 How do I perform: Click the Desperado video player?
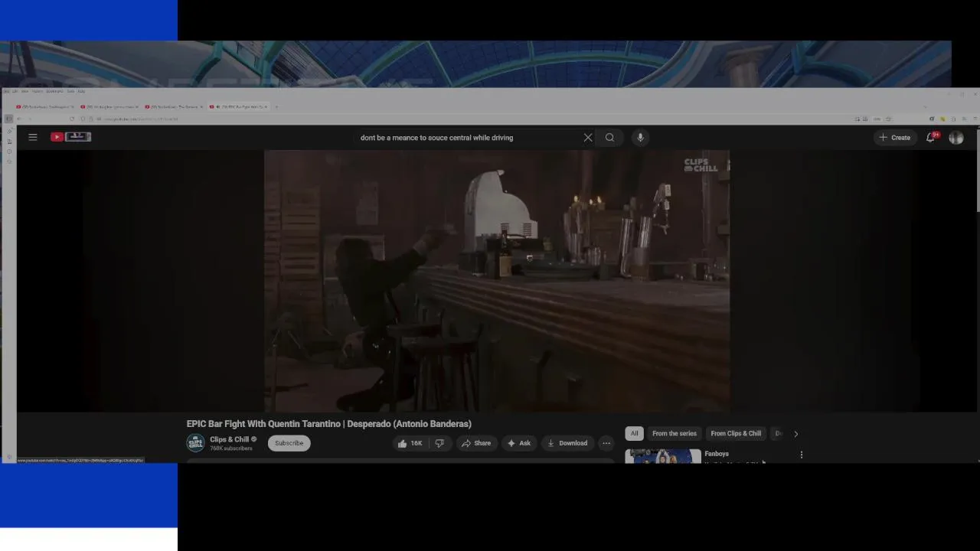497,281
